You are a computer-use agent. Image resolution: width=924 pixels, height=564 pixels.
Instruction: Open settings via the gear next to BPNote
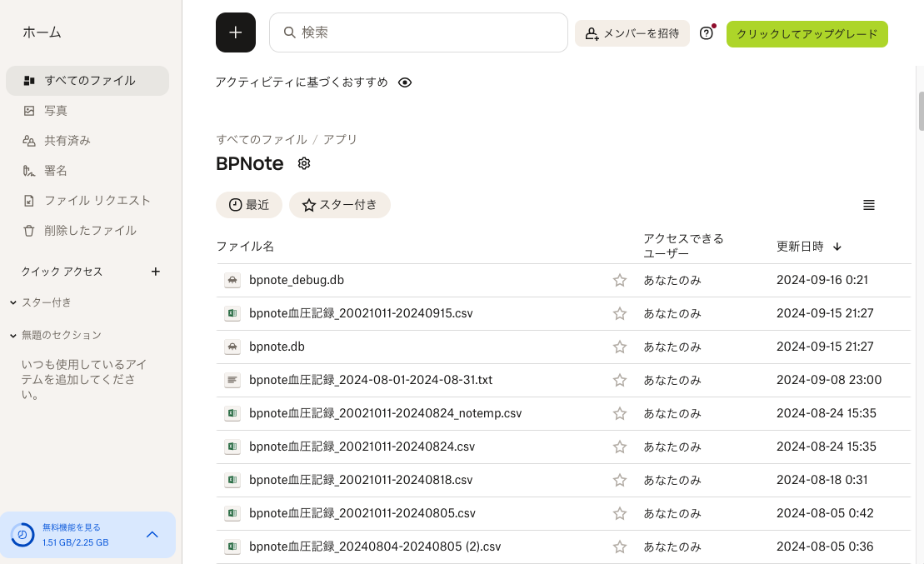[x=303, y=163]
